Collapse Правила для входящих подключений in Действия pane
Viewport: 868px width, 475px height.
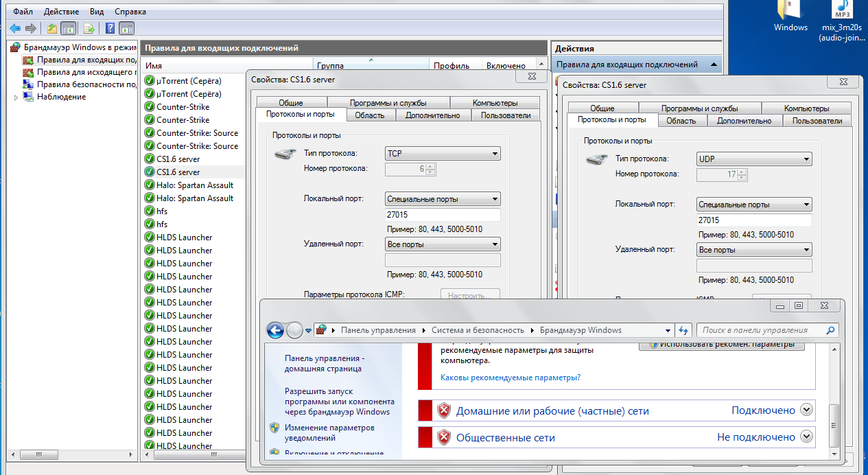click(x=714, y=65)
